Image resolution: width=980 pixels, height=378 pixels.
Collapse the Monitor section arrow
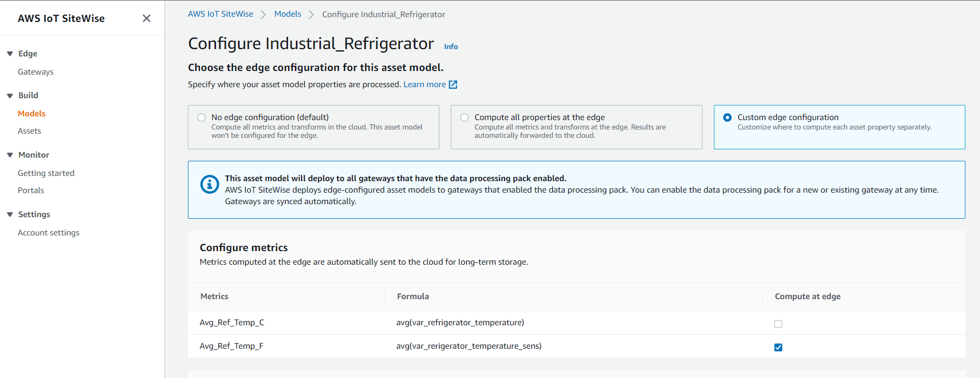(10, 155)
